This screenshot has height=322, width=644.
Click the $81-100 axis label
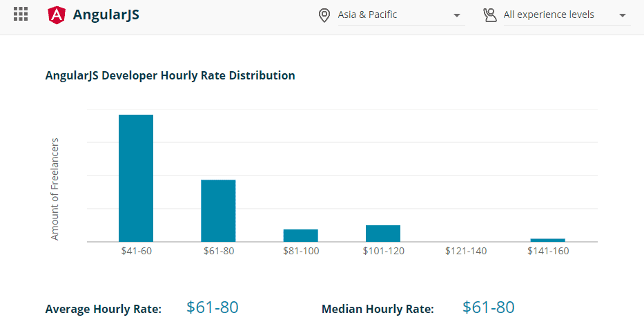click(x=301, y=251)
